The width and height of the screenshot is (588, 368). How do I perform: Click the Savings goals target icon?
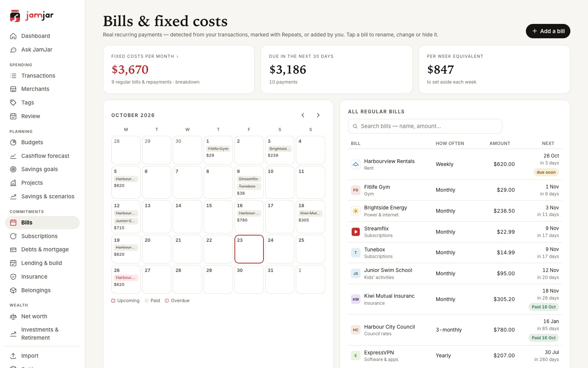coord(13,169)
